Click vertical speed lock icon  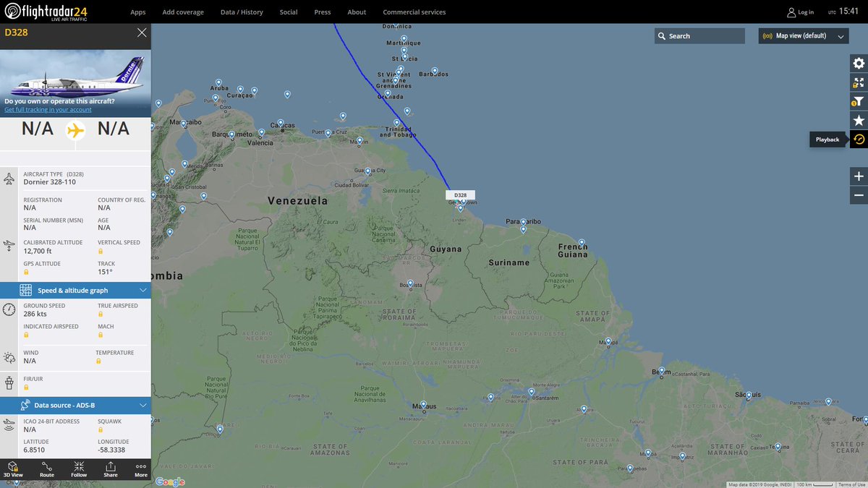pos(101,251)
